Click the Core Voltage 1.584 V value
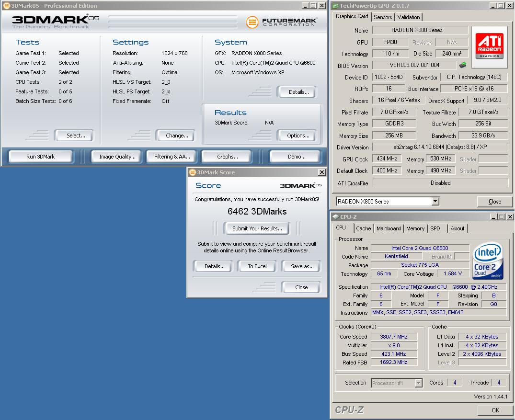The image size is (515, 420). point(453,273)
